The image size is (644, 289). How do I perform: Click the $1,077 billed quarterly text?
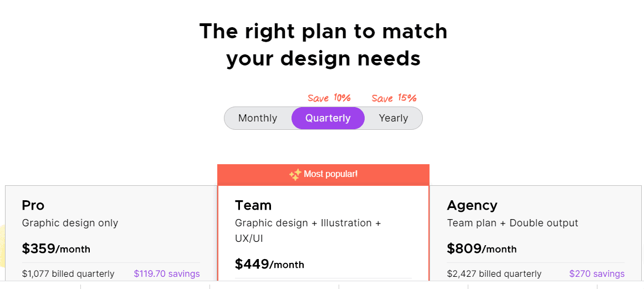click(x=68, y=274)
